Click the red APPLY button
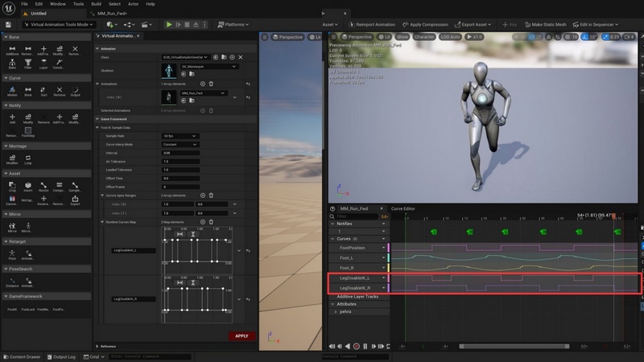 pyautogui.click(x=241, y=335)
